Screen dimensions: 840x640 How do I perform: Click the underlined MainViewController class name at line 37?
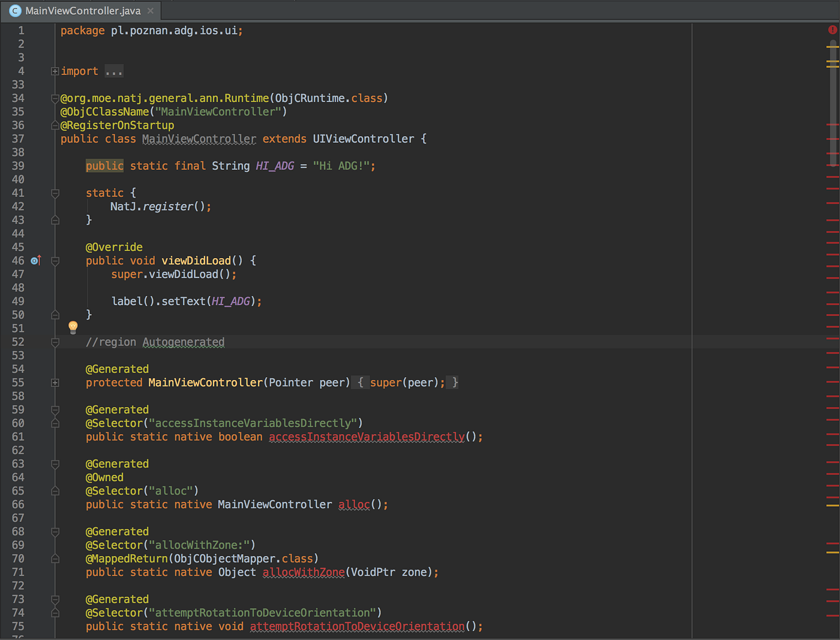click(x=199, y=139)
